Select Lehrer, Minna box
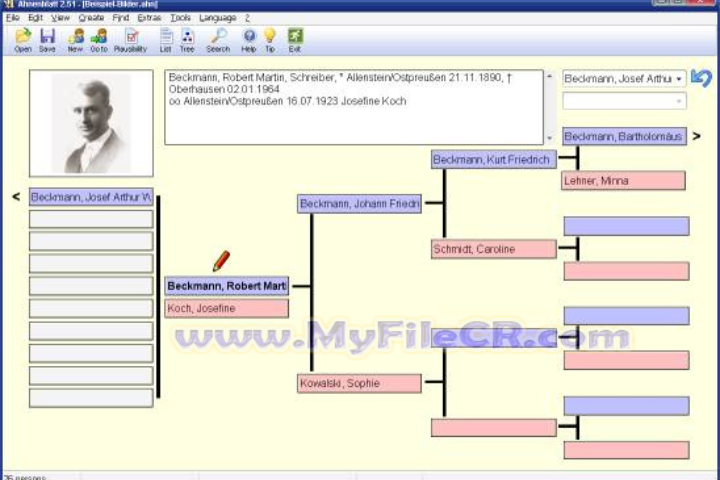720x480 pixels. 624,181
